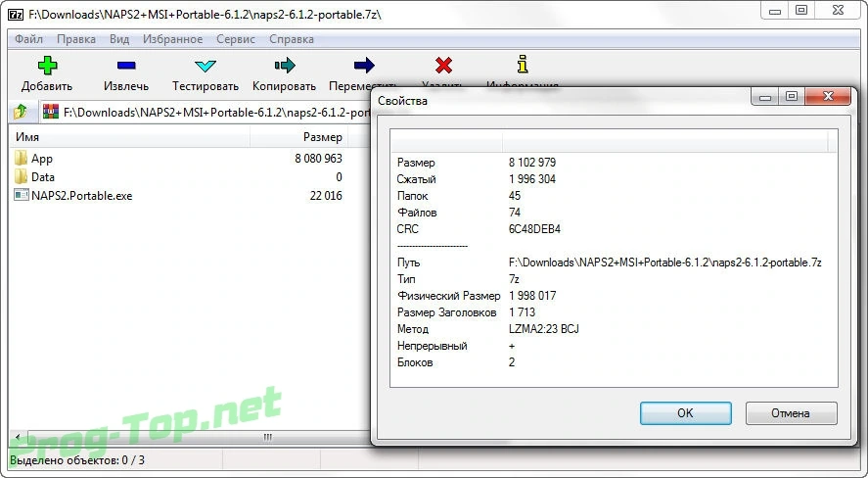The height and width of the screenshot is (478, 868).
Task: Click the Сжатый value 1 996 304
Action: (532, 179)
